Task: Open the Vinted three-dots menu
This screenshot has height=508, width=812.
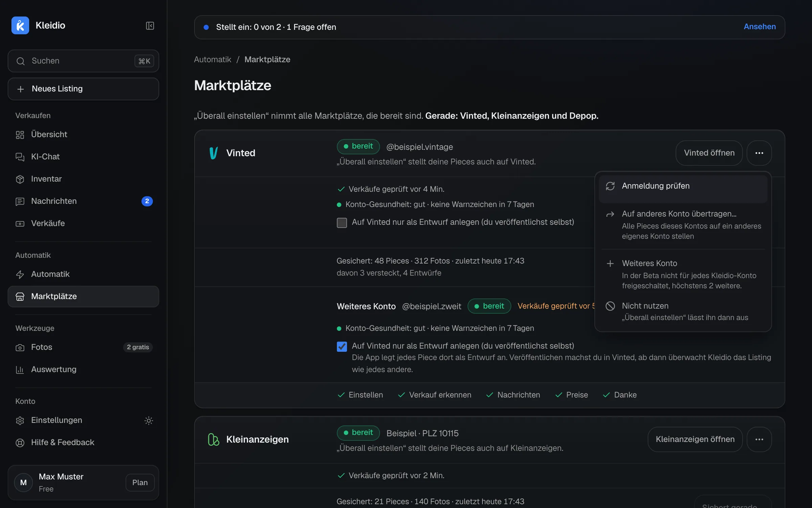Action: [x=759, y=153]
